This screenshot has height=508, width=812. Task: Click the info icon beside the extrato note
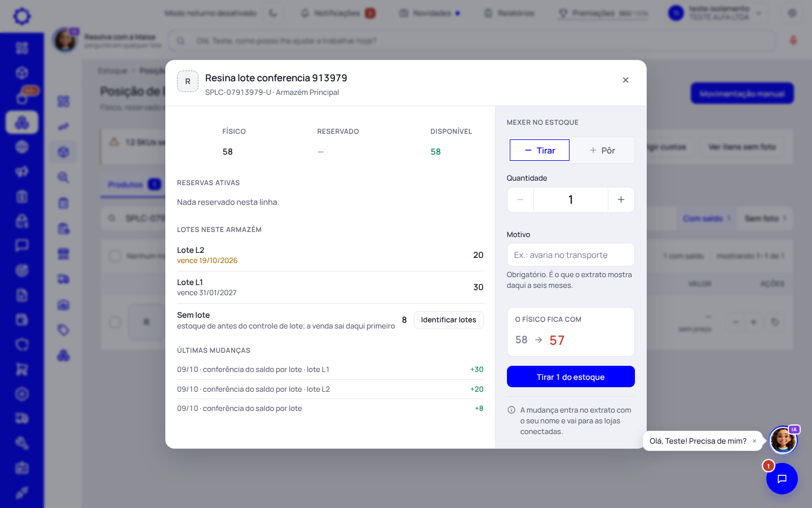pyautogui.click(x=511, y=410)
